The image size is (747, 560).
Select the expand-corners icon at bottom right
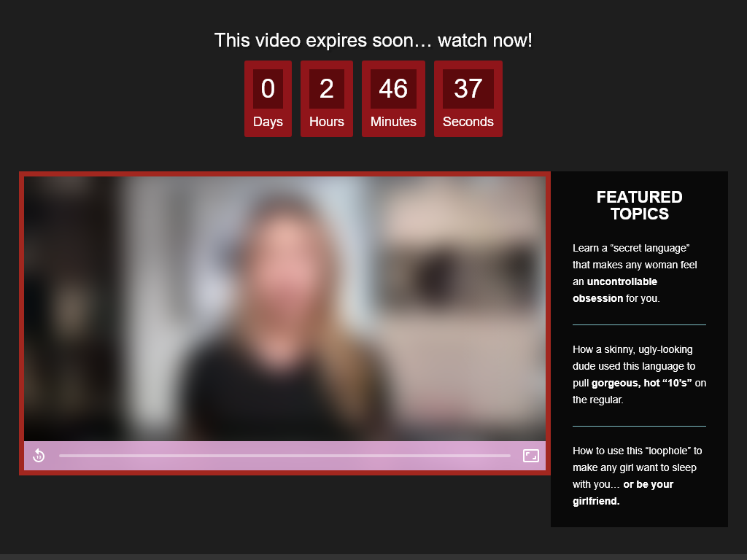[x=531, y=455]
